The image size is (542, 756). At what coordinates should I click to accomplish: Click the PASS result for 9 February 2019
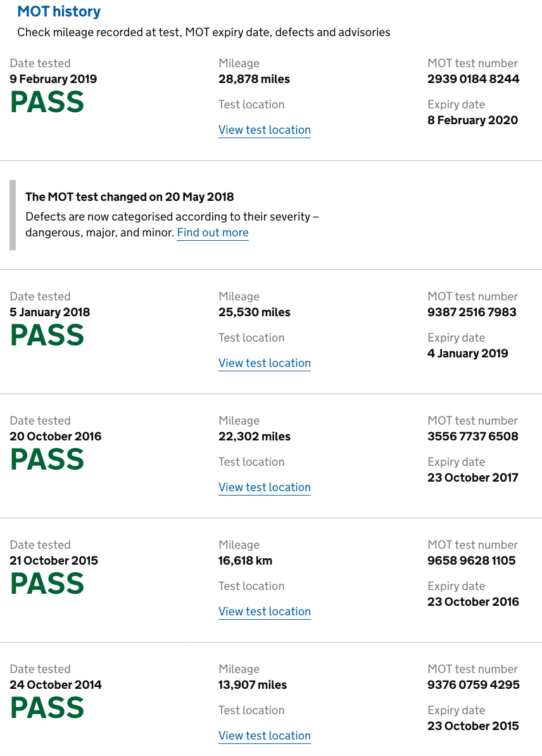[47, 103]
